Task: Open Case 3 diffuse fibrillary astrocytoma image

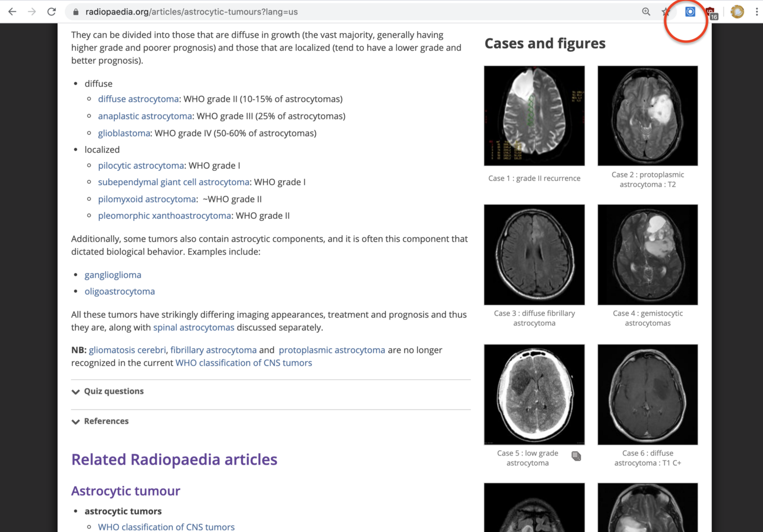Action: point(534,255)
